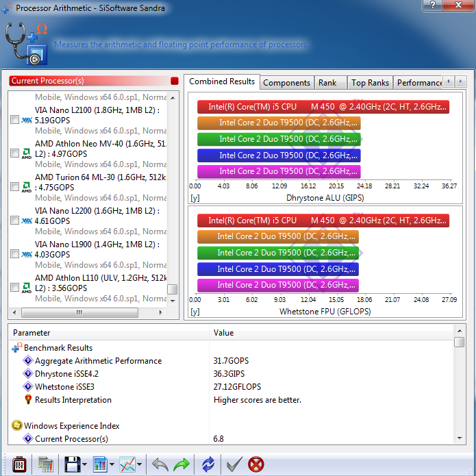Open the Top Ranks tab
This screenshot has width=476, height=476.
click(370, 83)
